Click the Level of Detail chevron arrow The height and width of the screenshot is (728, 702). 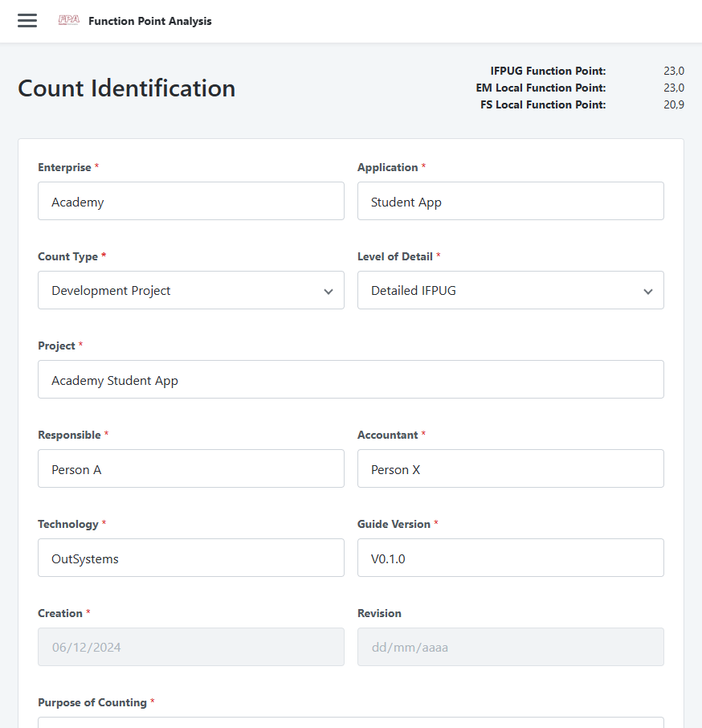coord(647,292)
